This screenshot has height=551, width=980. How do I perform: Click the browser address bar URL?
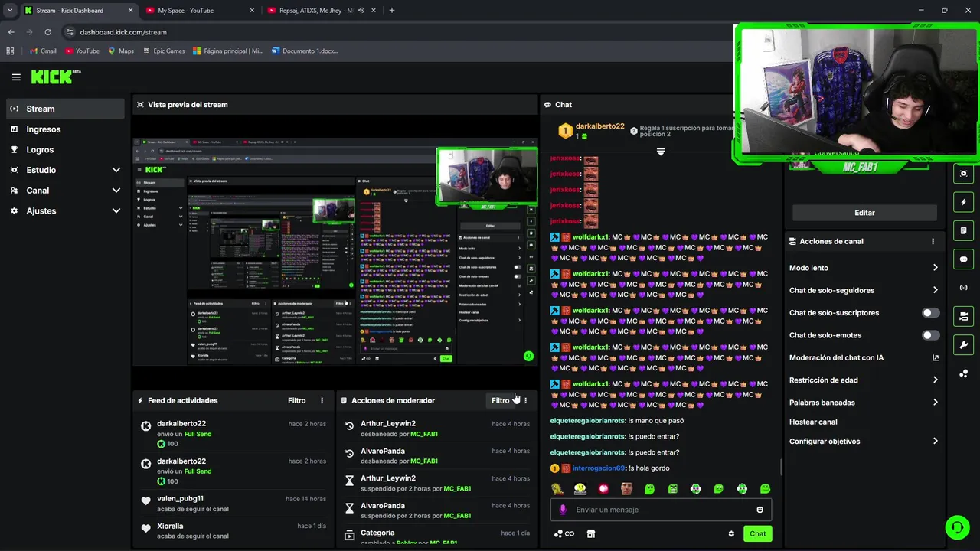123,32
